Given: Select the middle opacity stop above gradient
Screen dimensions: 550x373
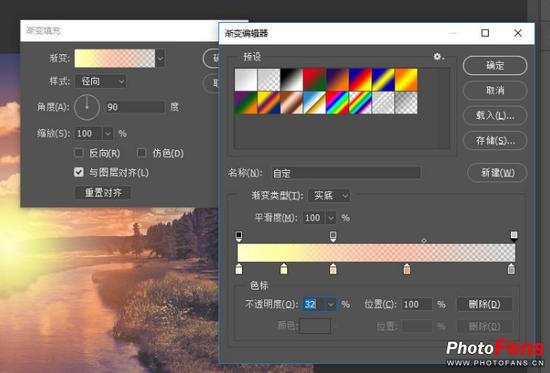Looking at the screenshot, I should coord(333,236).
